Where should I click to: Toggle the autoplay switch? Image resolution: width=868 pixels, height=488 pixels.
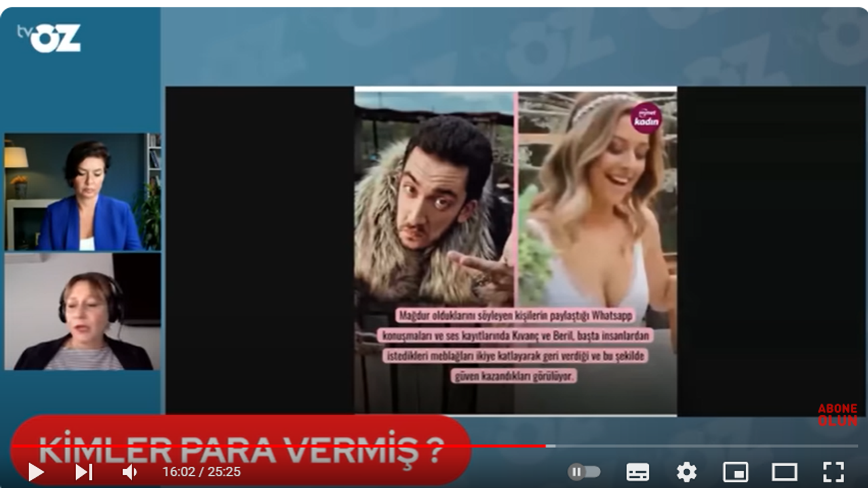click(584, 472)
